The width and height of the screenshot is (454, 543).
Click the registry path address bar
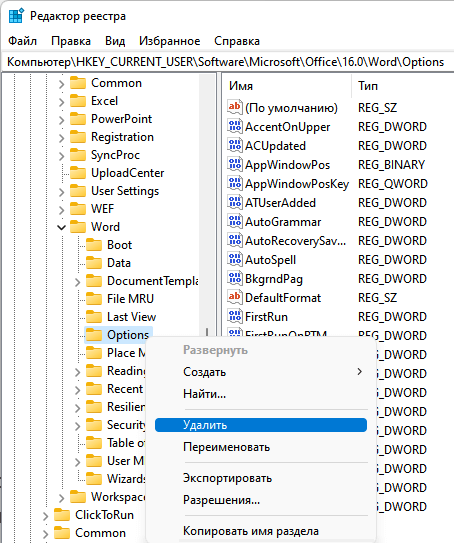[x=227, y=62]
